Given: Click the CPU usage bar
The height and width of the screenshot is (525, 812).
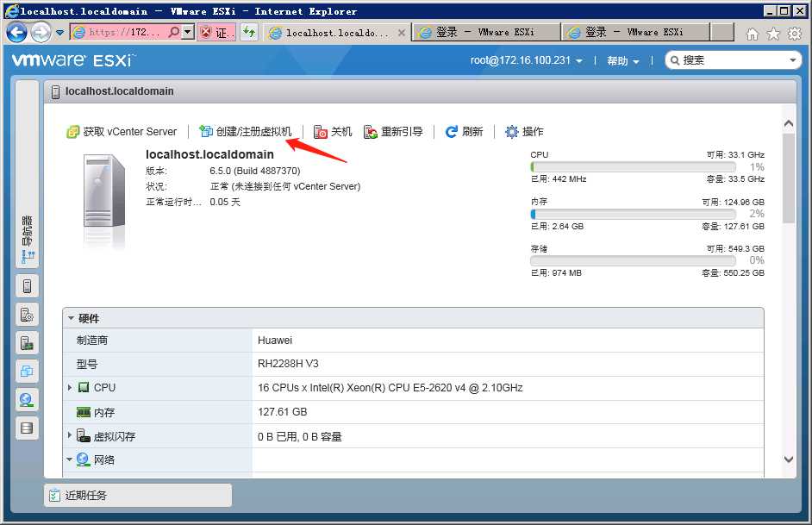Looking at the screenshot, I should (x=633, y=166).
